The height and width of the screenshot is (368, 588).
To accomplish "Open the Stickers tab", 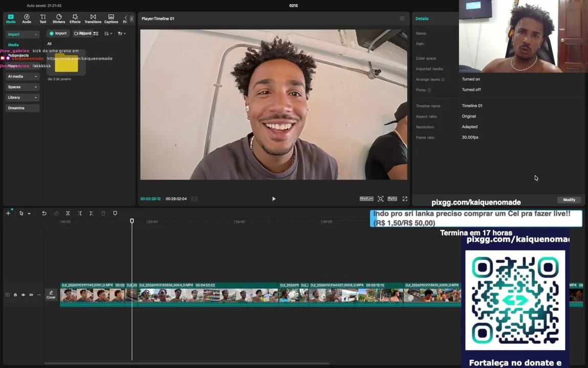I will pos(59,19).
